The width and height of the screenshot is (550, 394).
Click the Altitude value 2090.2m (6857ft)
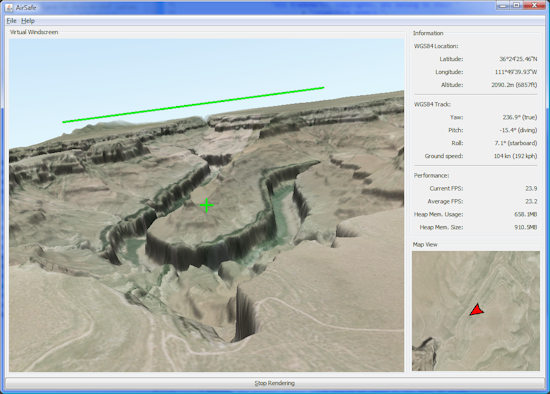(x=514, y=85)
